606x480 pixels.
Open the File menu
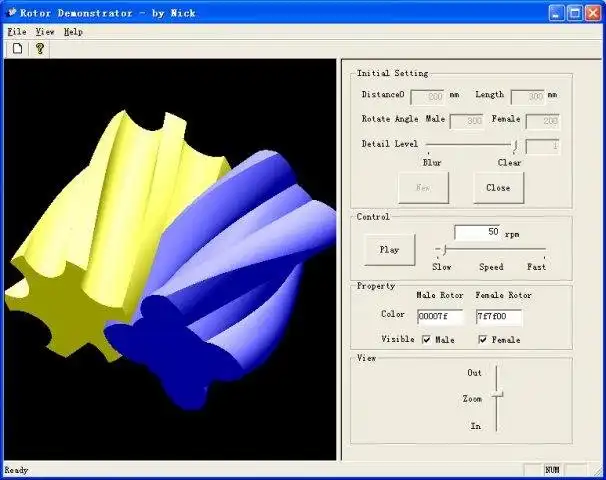[x=17, y=32]
